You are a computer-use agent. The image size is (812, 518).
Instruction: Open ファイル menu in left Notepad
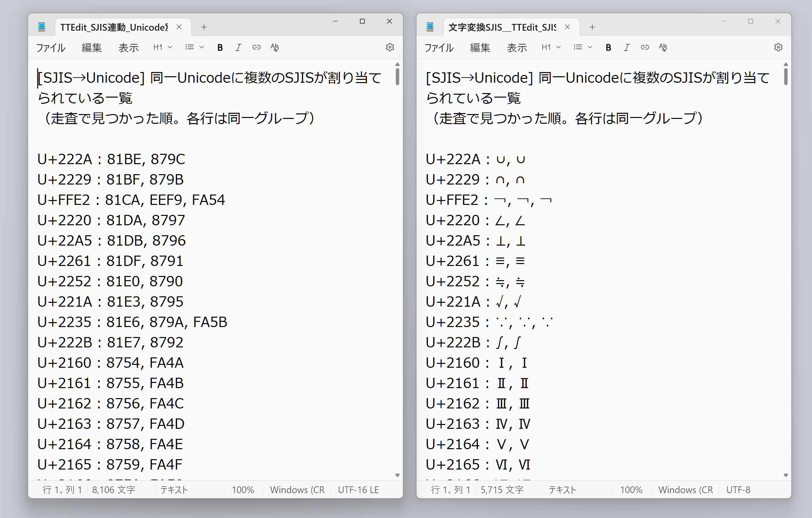click(x=50, y=48)
